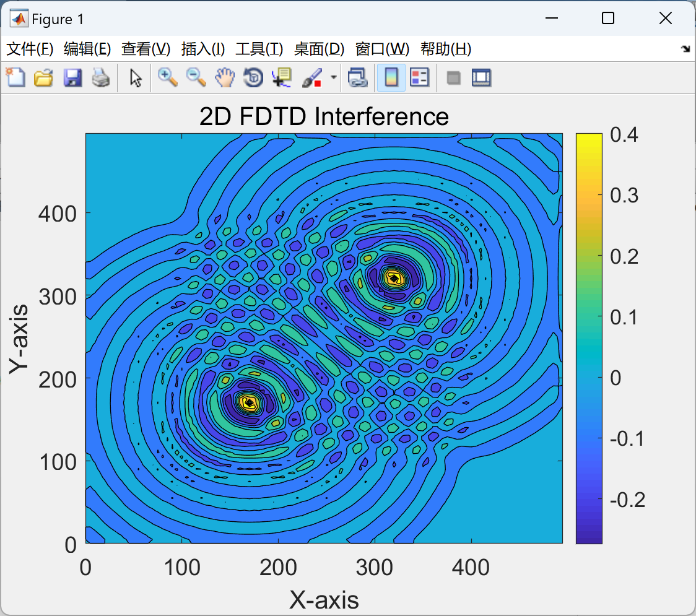Close the Figure 1 window
This screenshot has width=696, height=616.
coord(665,18)
